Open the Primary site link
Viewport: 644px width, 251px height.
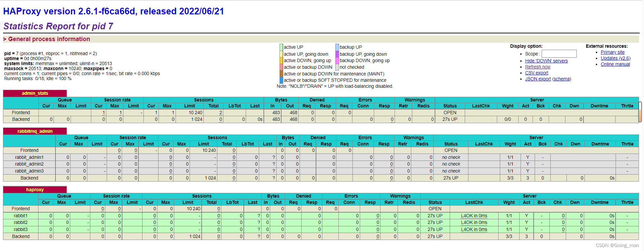point(613,52)
